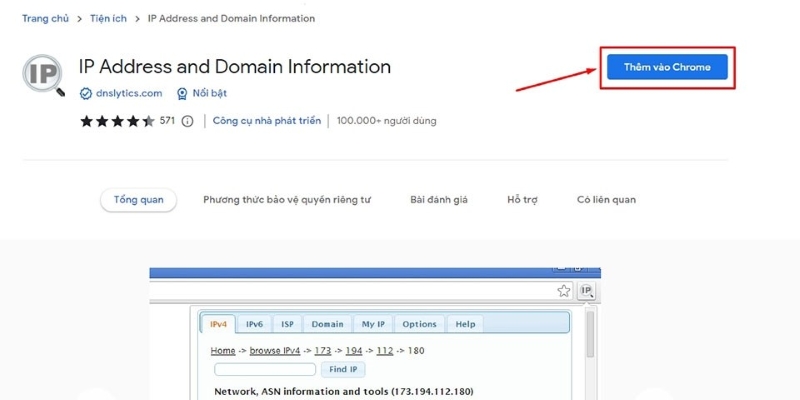800x400 pixels.
Task: Click the IP magnifier extension logo
Action: click(43, 76)
